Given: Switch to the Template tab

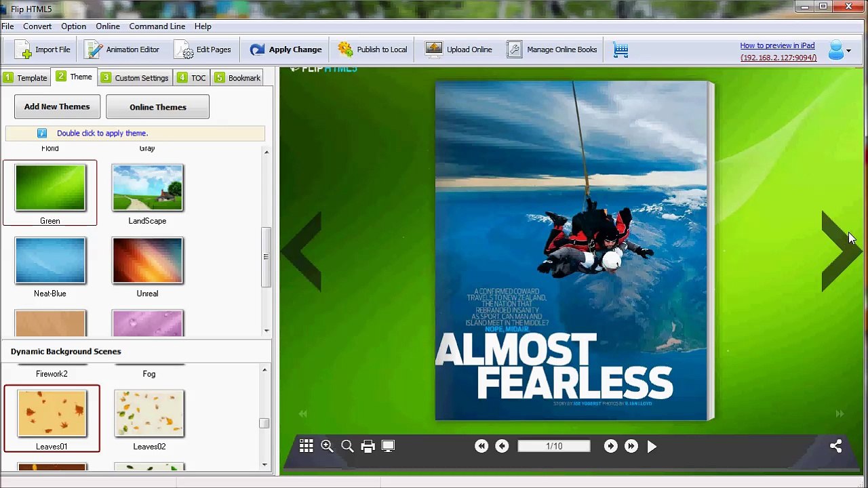Looking at the screenshot, I should click(26, 78).
